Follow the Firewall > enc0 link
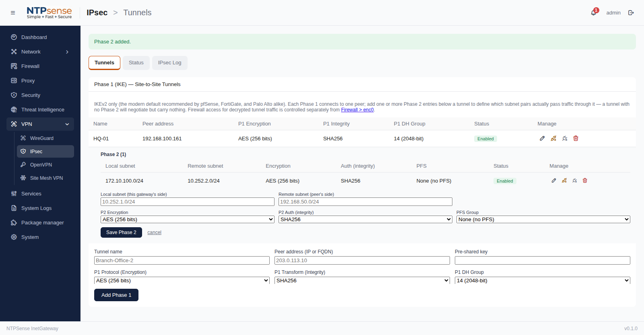Image resolution: width=644 pixels, height=335 pixels. pos(357,110)
